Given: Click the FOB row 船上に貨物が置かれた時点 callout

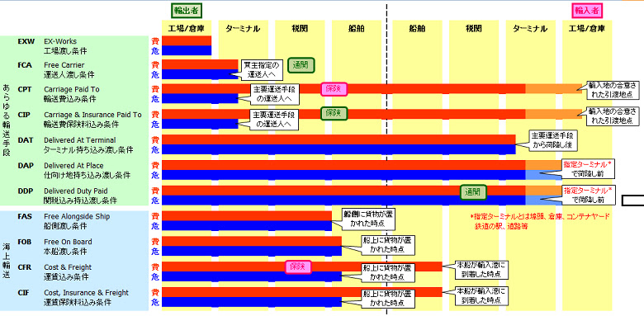Looking at the screenshot, I should click(388, 244).
